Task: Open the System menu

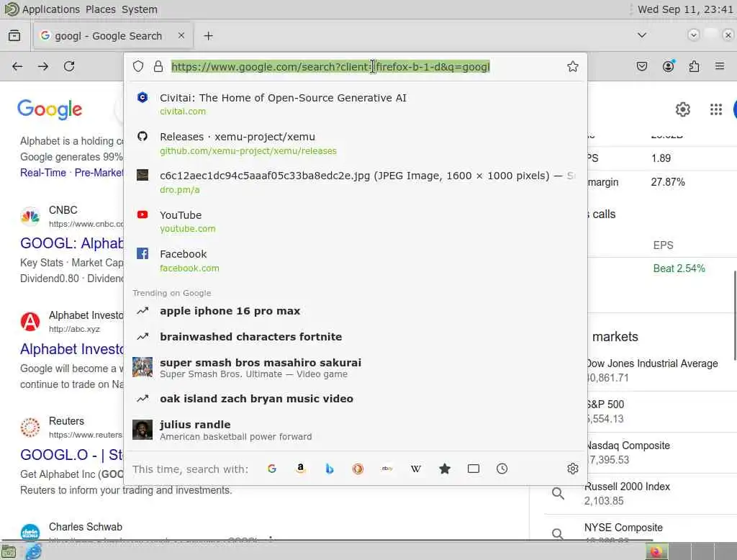Action: tap(139, 9)
